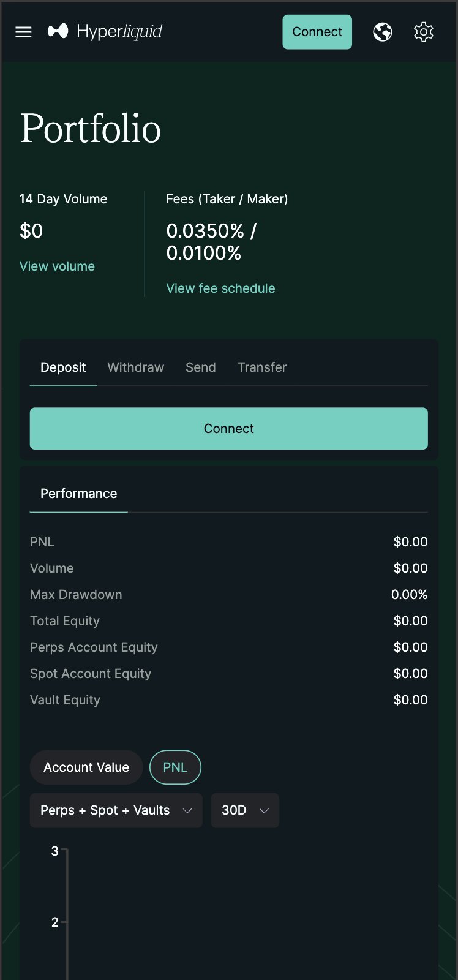
Task: Click View volume under 14 Day Volume
Action: pos(57,266)
